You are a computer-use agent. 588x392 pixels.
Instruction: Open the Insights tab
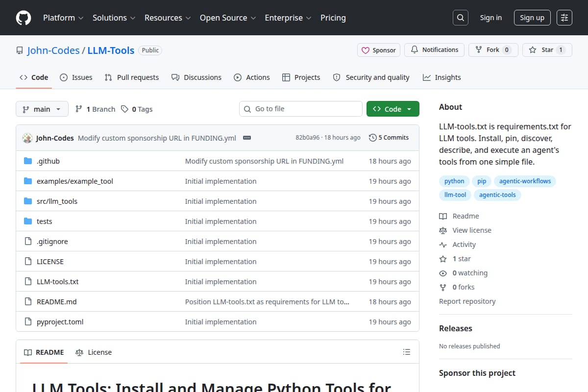pos(442,77)
